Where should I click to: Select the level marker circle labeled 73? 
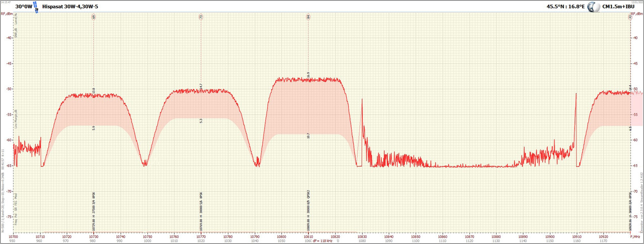coord(201,17)
